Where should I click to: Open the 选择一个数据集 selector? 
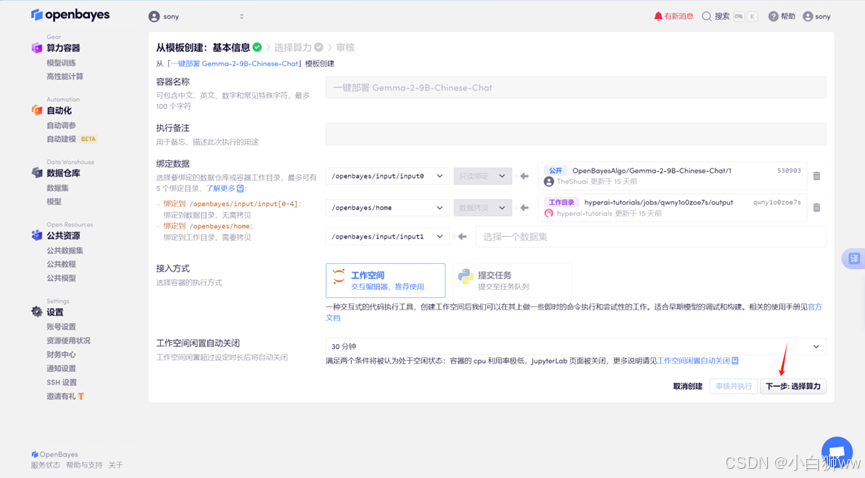[651, 237]
